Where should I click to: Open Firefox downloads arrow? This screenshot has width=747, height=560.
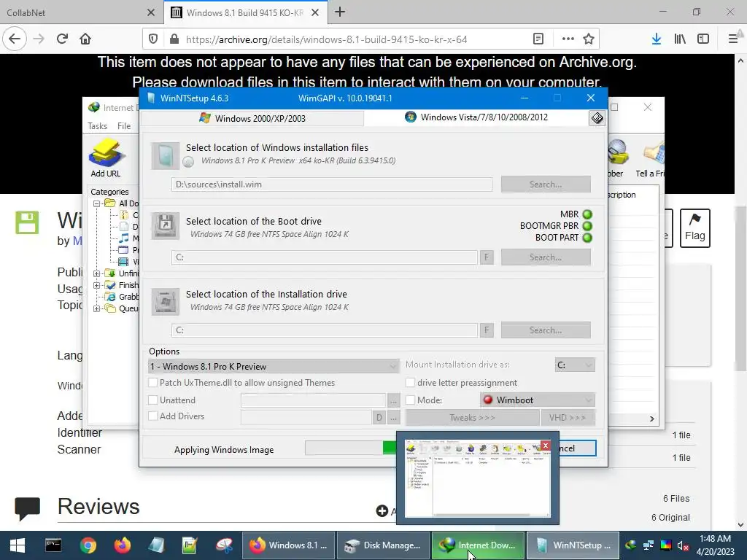click(657, 39)
